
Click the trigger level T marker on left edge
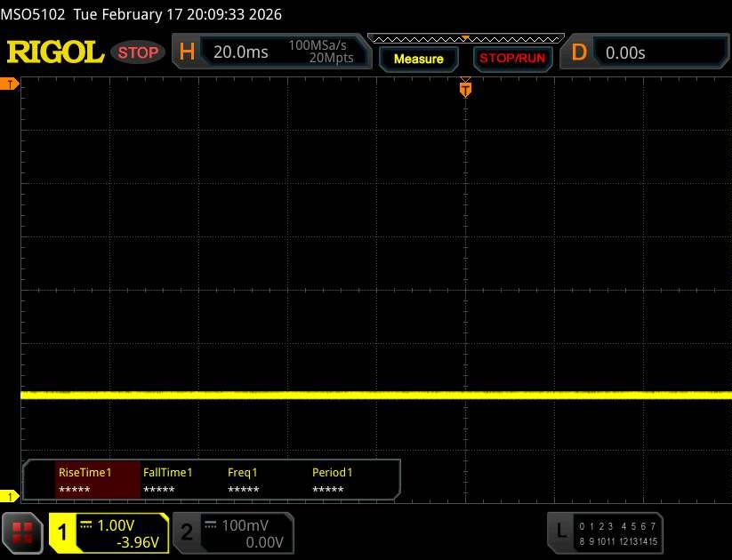click(x=10, y=84)
